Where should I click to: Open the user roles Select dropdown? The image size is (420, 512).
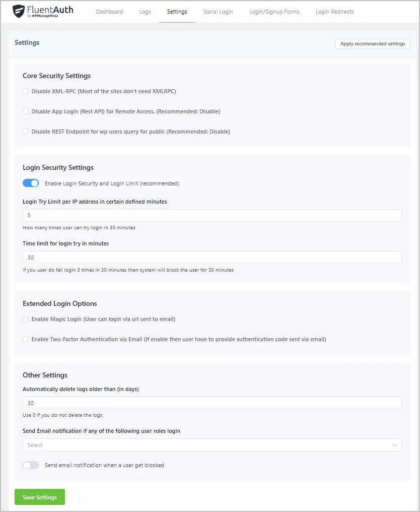212,445
